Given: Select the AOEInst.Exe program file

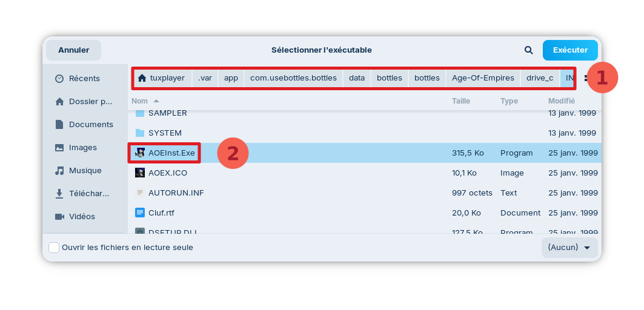Looking at the screenshot, I should tap(171, 153).
